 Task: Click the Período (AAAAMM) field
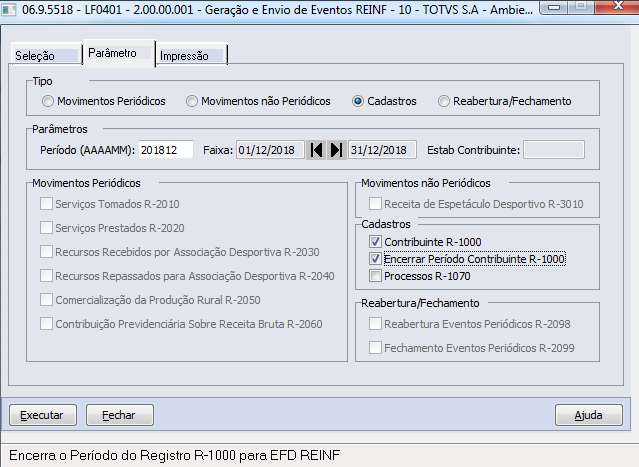point(166,150)
